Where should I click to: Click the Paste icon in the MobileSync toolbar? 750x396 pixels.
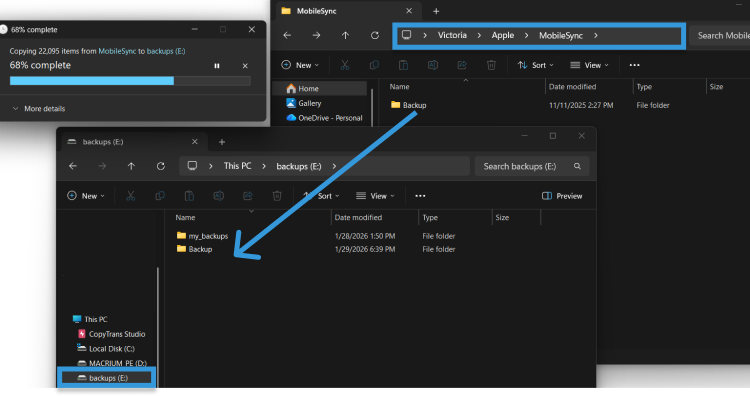click(x=403, y=65)
